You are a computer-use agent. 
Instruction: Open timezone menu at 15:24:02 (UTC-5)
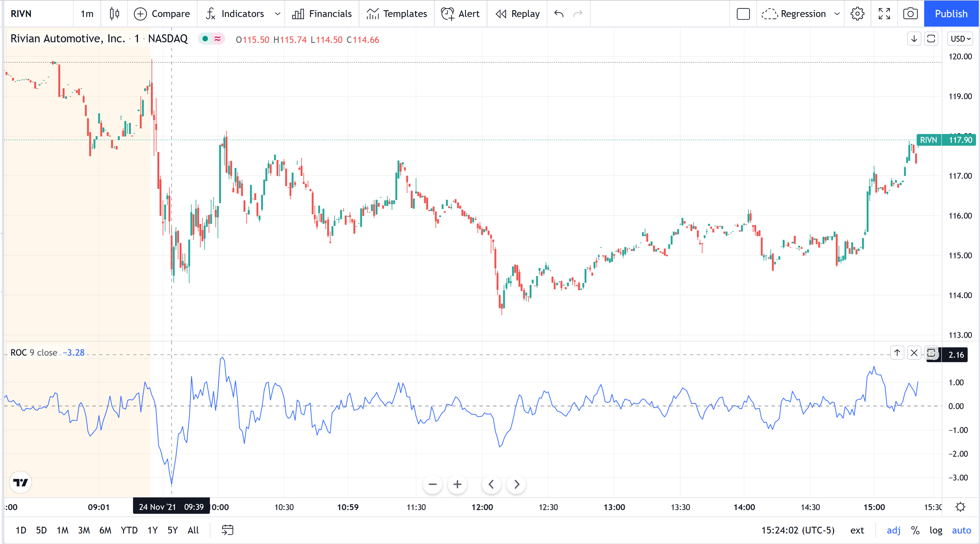pos(798,530)
